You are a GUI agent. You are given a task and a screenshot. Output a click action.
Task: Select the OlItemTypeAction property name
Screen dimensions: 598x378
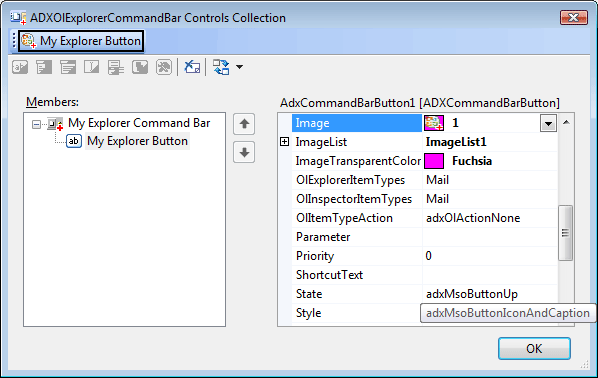click(344, 218)
